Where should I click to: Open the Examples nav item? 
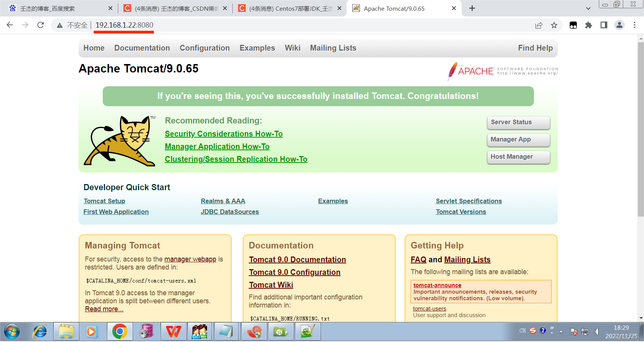click(x=257, y=48)
